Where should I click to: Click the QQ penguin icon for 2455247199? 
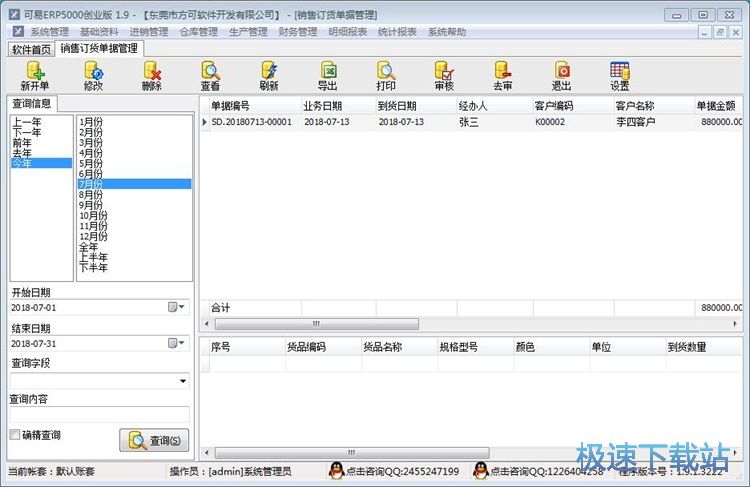337,471
